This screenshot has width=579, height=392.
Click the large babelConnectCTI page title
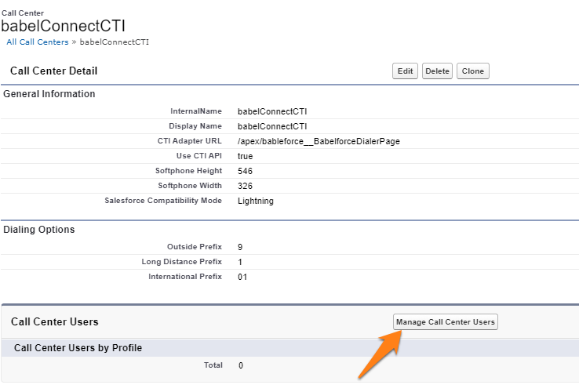tap(63, 26)
